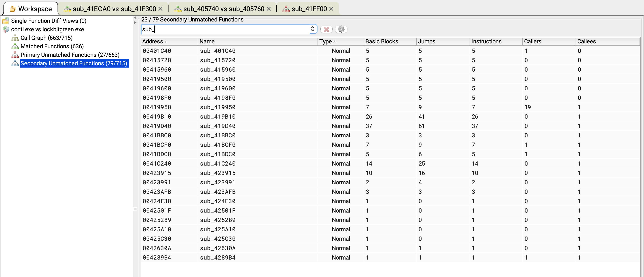Expand the left panel with the right split arrow

pyautogui.click(x=135, y=23)
